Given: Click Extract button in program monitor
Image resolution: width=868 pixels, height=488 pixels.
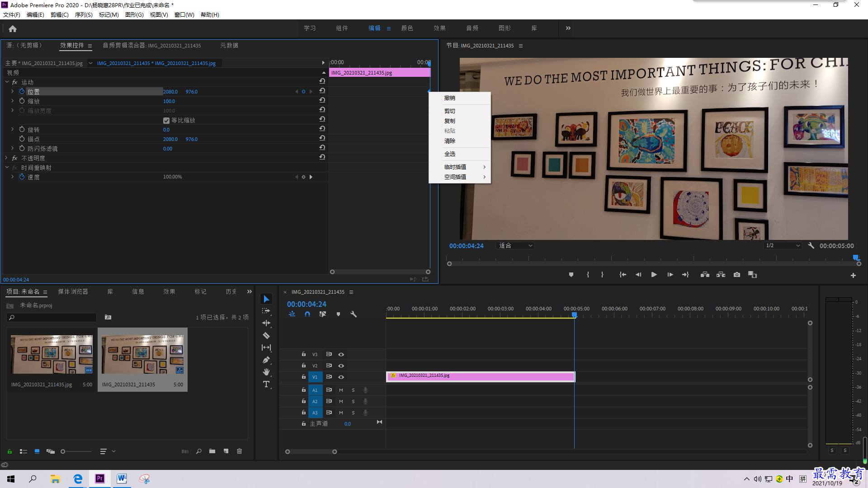Looking at the screenshot, I should [x=721, y=275].
